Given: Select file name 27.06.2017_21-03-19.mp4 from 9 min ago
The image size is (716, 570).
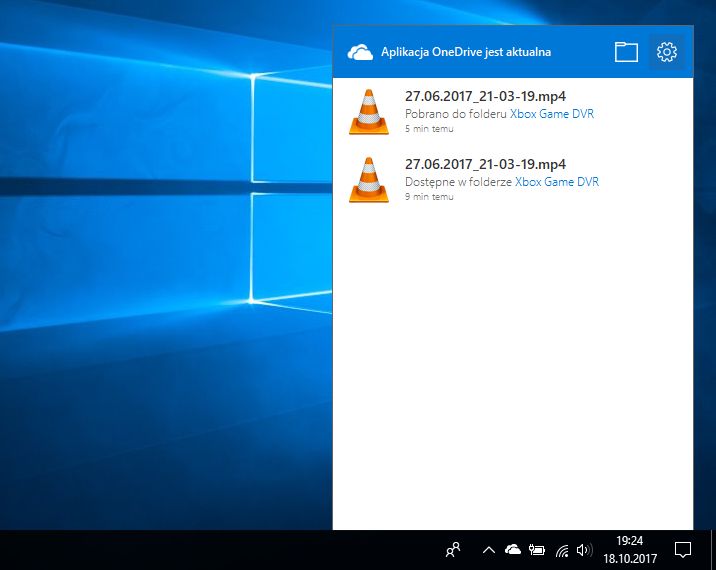Looking at the screenshot, I should tap(485, 164).
